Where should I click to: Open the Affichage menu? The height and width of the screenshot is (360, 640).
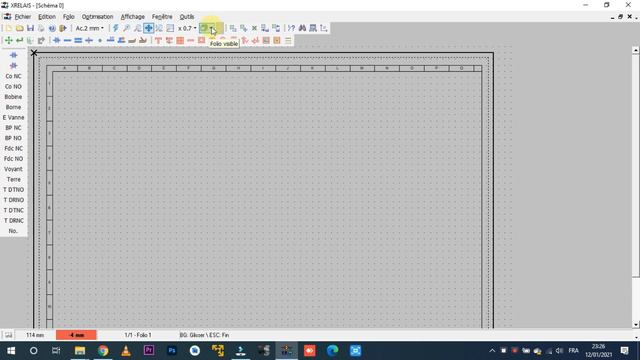tap(133, 17)
